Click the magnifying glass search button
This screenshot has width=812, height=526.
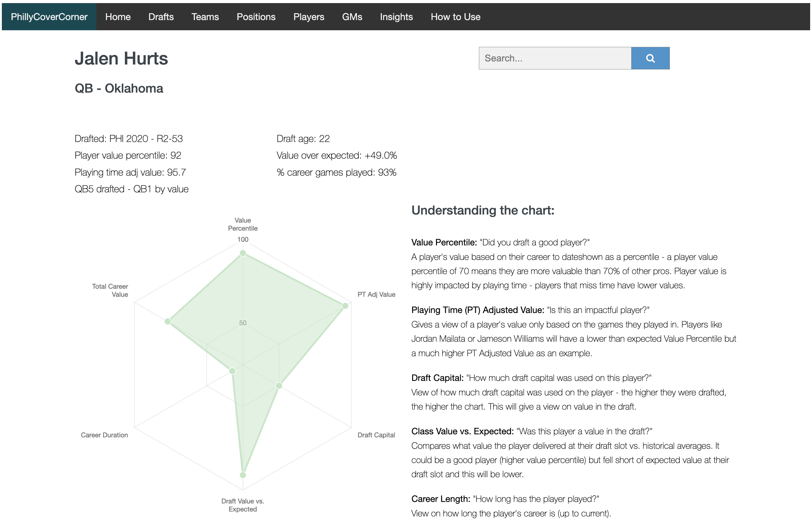tap(650, 58)
